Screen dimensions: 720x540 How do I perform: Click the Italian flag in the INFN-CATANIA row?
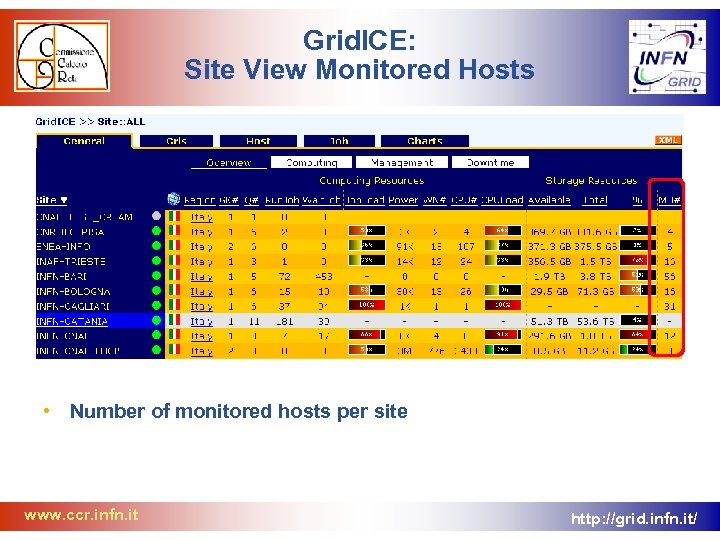[x=174, y=320]
